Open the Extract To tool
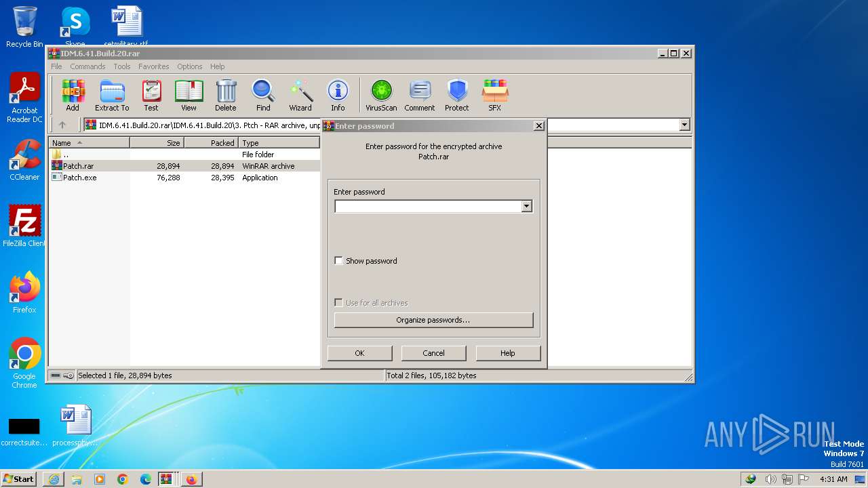Screen dimensions: 868x488 tap(112, 95)
